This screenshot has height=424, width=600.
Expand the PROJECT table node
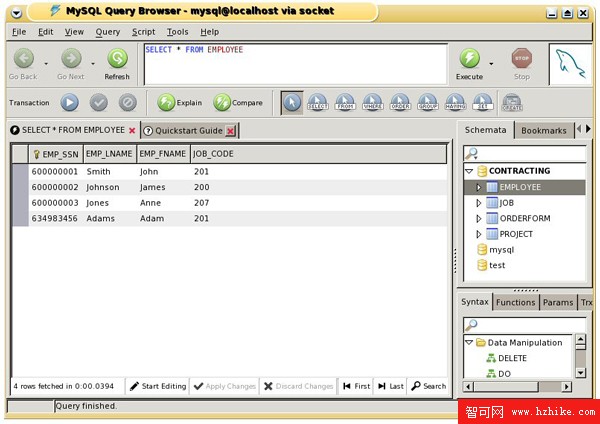click(x=478, y=234)
